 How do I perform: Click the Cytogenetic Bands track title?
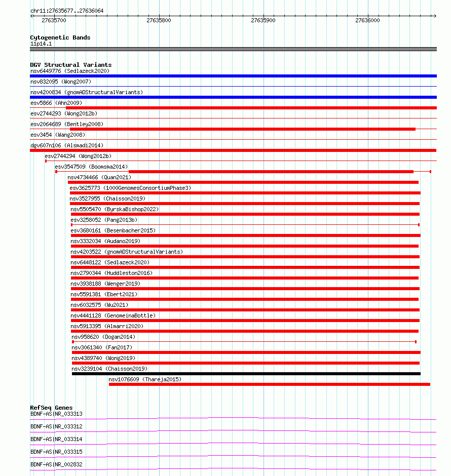coord(60,37)
